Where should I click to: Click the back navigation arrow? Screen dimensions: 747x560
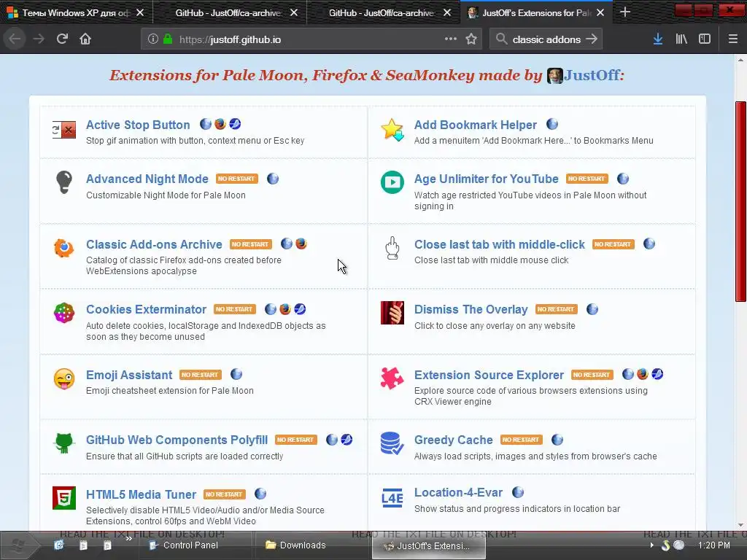pos(15,39)
